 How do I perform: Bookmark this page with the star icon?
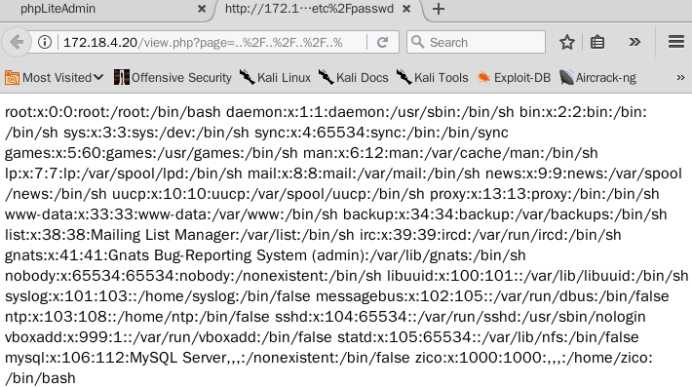pos(567,42)
